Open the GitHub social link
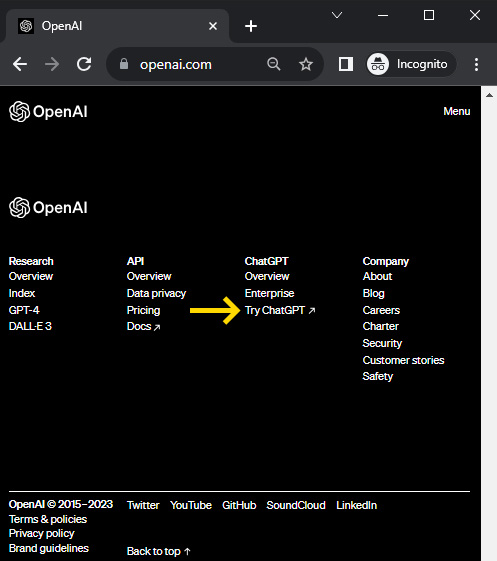The width and height of the screenshot is (497, 561). pos(239,505)
